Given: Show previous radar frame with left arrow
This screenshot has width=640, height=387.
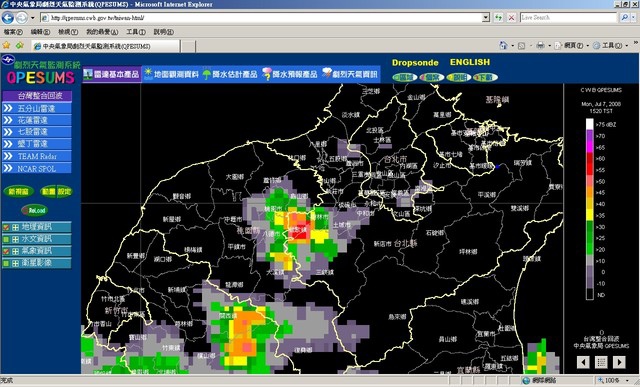Looking at the screenshot, I should (x=583, y=362).
